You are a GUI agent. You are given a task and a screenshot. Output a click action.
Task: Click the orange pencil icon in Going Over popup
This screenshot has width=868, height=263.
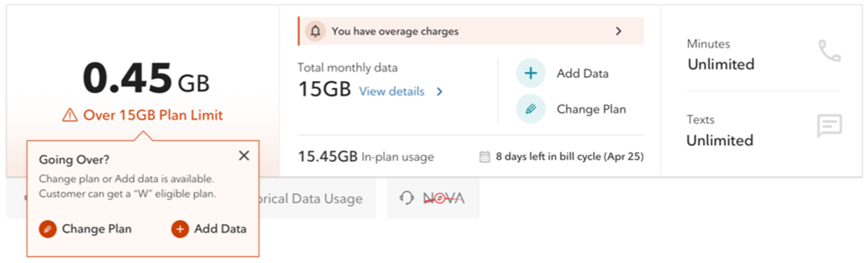coord(48,229)
